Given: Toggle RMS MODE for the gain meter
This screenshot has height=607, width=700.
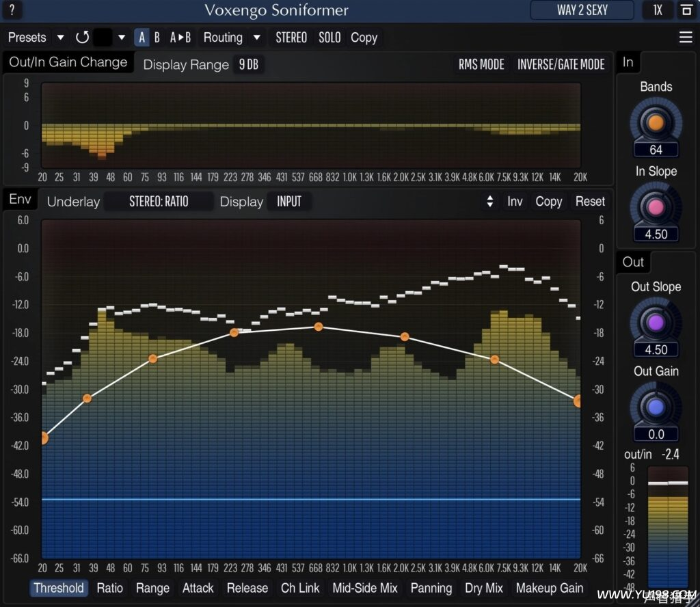Looking at the screenshot, I should click(481, 64).
